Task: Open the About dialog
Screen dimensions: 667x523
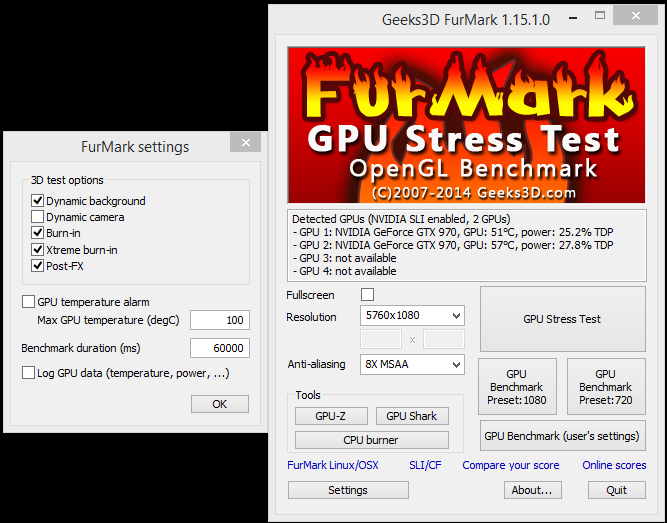Action: pyautogui.click(x=532, y=490)
